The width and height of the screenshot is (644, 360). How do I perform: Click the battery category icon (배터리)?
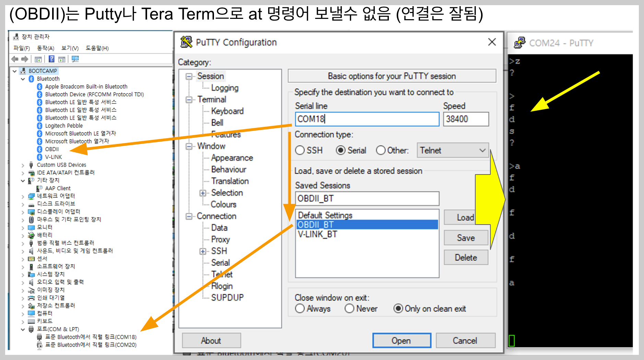(x=32, y=235)
